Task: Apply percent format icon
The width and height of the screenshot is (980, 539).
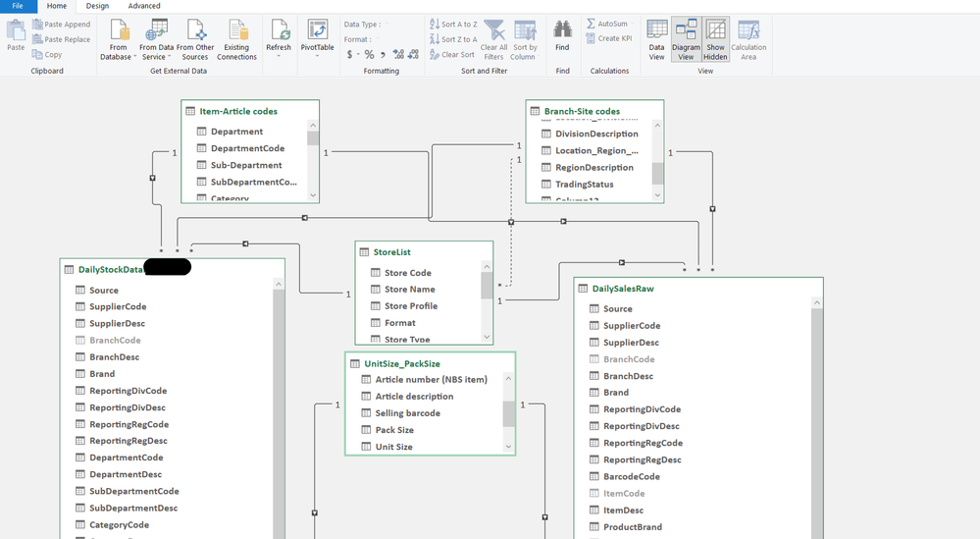Action: click(370, 54)
